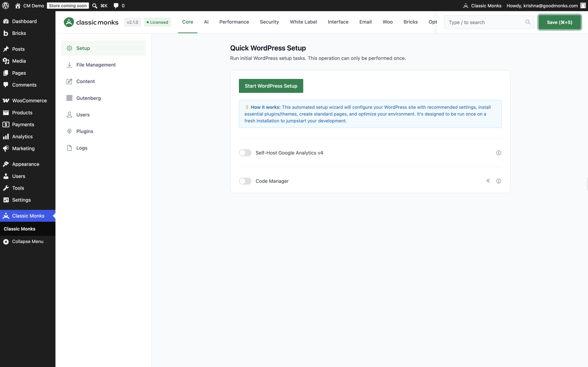This screenshot has height=367, width=588.
Task: Click the WordPress logo in admin bar
Action: (6, 6)
